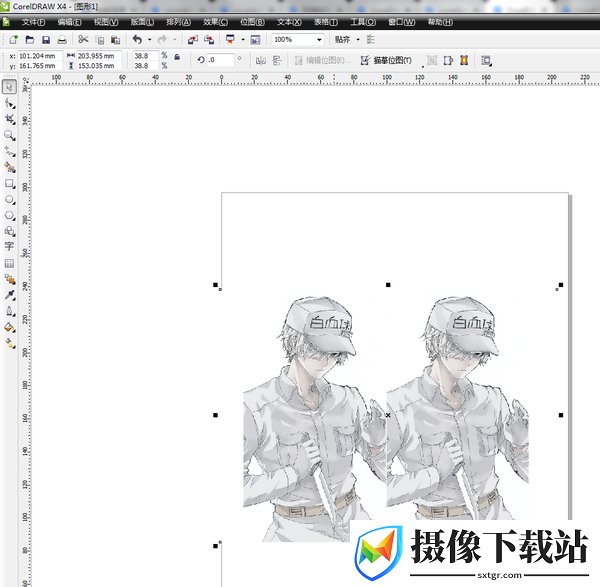
Task: Select the Shape edit tool
Action: tap(9, 104)
